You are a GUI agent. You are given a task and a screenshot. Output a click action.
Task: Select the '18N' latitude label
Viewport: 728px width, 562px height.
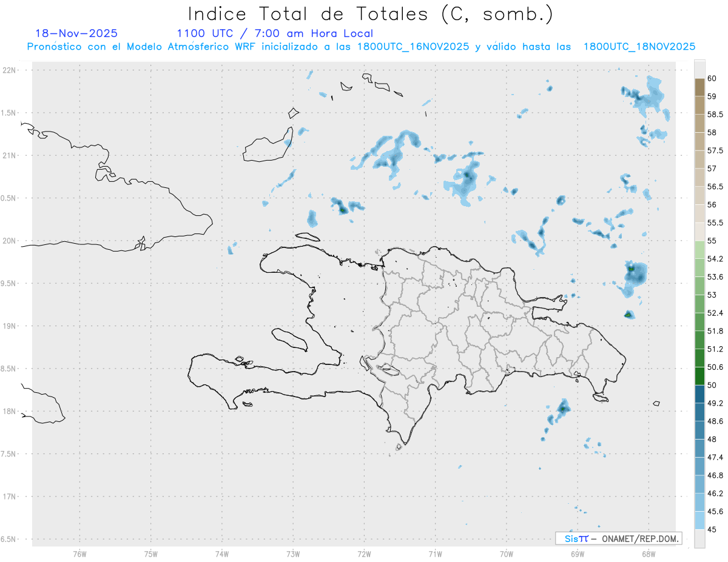pyautogui.click(x=10, y=411)
